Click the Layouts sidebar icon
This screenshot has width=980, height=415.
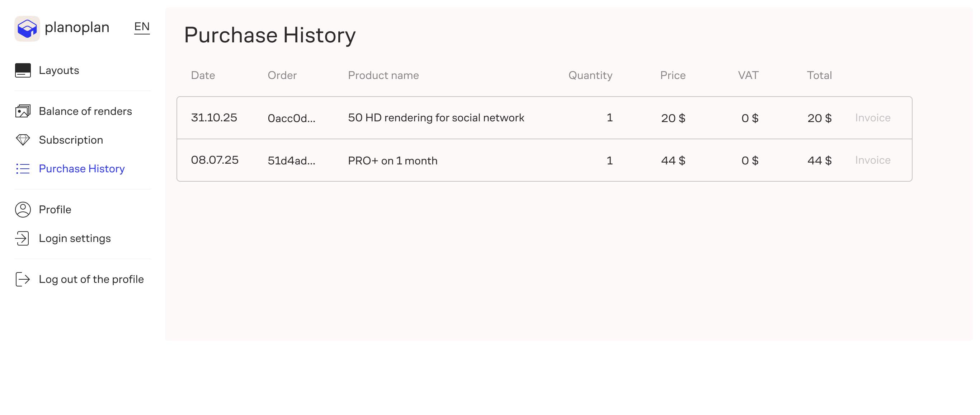click(x=23, y=70)
